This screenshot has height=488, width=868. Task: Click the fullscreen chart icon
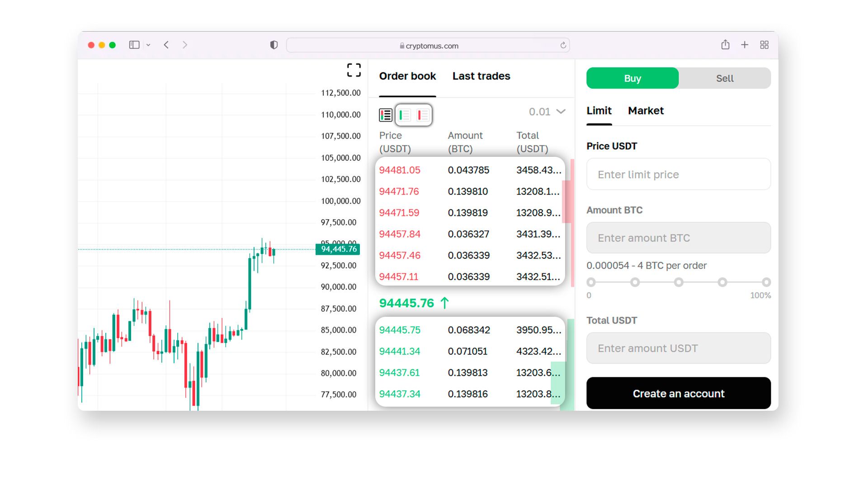pos(354,70)
